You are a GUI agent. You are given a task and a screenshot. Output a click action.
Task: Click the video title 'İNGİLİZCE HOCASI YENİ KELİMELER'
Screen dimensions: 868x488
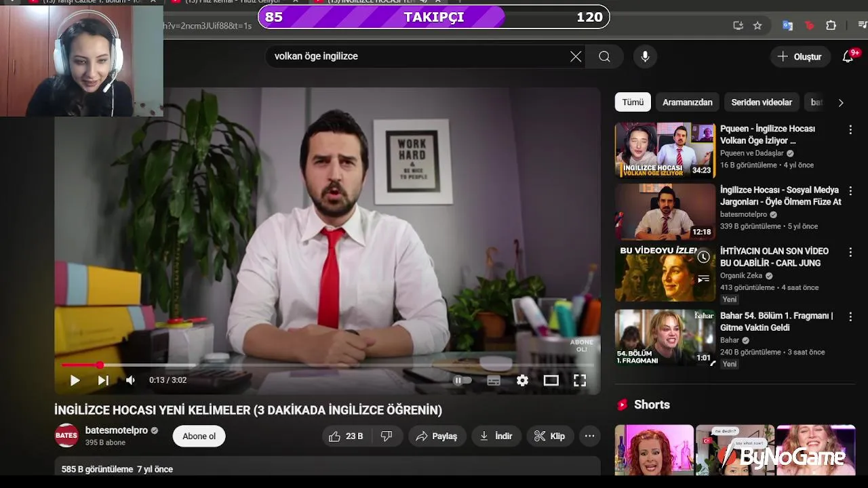click(x=248, y=410)
